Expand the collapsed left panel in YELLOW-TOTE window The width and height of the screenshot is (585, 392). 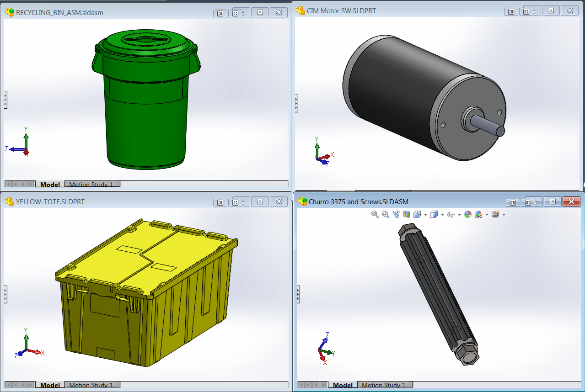(x=5, y=295)
